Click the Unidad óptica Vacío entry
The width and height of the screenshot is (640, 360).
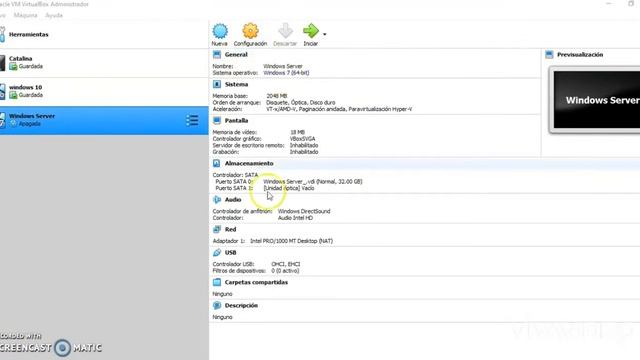[x=289, y=188]
